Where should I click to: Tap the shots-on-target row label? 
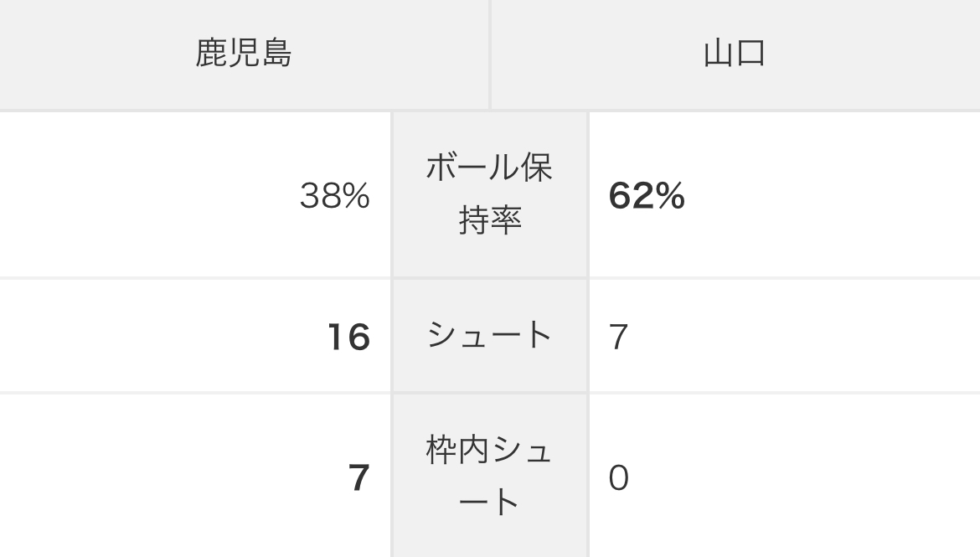tap(490, 477)
